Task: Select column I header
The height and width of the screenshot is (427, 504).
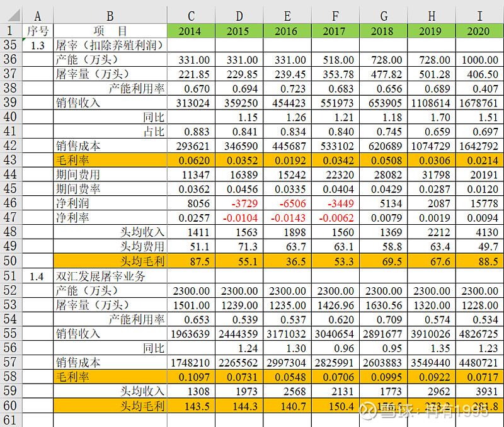Action: [x=479, y=15]
